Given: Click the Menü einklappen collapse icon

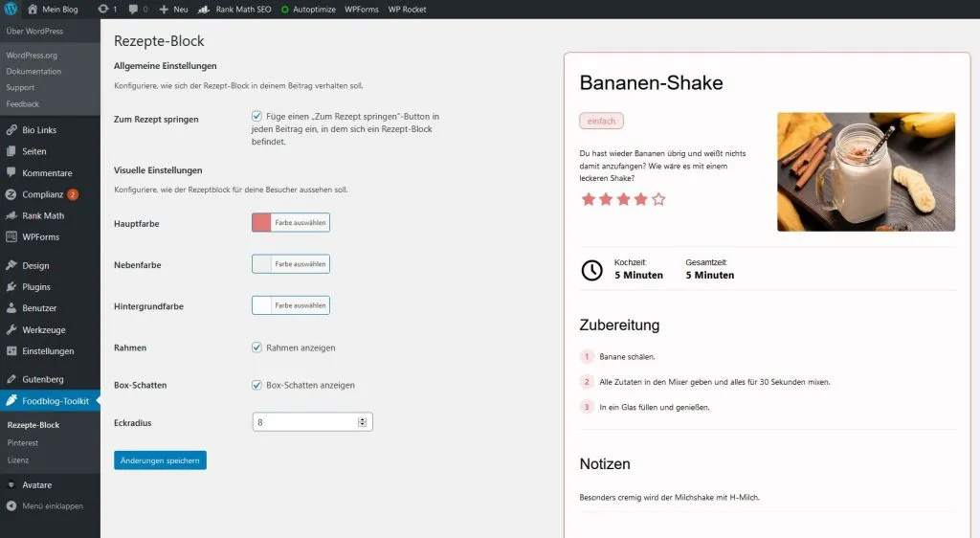Looking at the screenshot, I should tap(11, 506).
